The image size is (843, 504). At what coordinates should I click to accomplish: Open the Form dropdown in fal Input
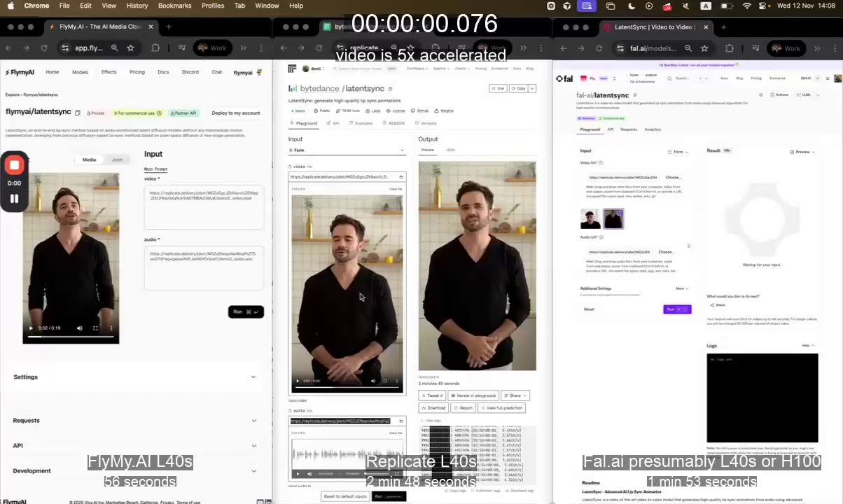pos(678,152)
